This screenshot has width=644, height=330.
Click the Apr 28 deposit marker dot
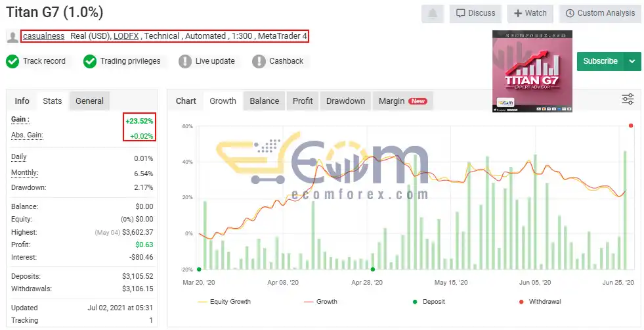click(373, 270)
